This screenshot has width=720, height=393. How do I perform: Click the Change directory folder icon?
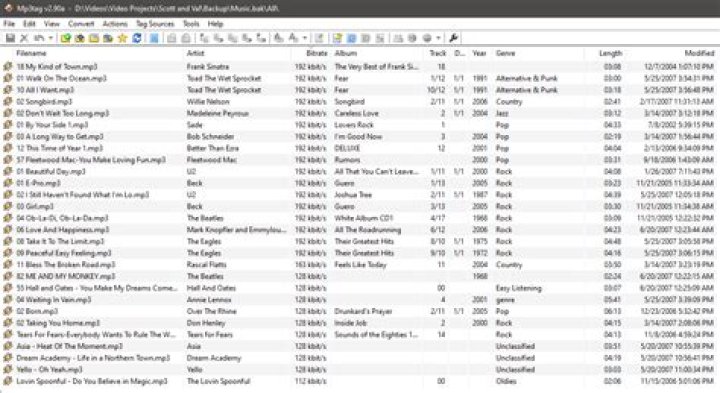click(66, 38)
